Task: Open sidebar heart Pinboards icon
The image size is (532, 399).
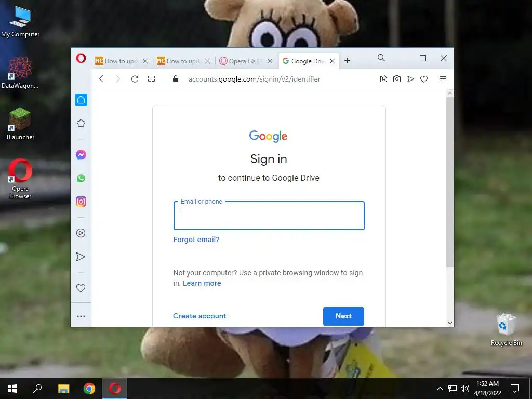Action: [x=81, y=288]
